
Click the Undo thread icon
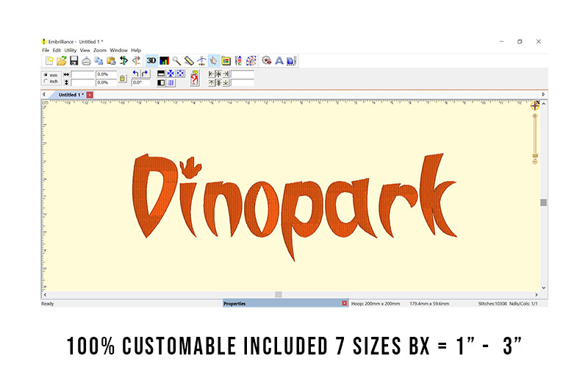[x=123, y=60]
